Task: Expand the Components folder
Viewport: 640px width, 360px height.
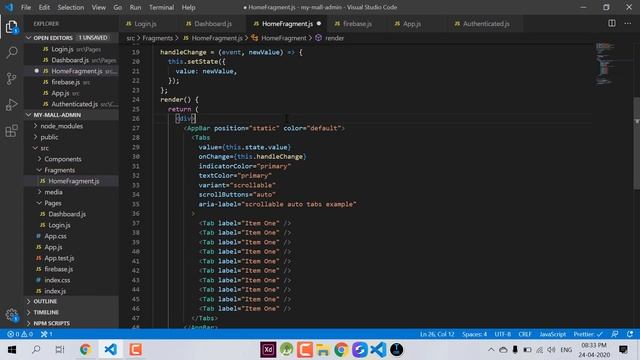Action: tap(40, 159)
